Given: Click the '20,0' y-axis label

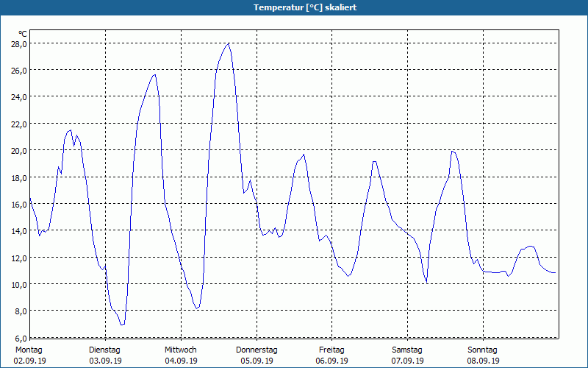Looking at the screenshot, I should 19,151.
